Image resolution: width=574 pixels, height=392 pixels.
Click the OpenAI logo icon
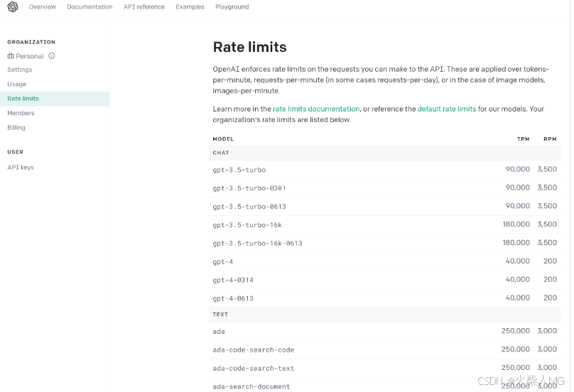(x=13, y=7)
